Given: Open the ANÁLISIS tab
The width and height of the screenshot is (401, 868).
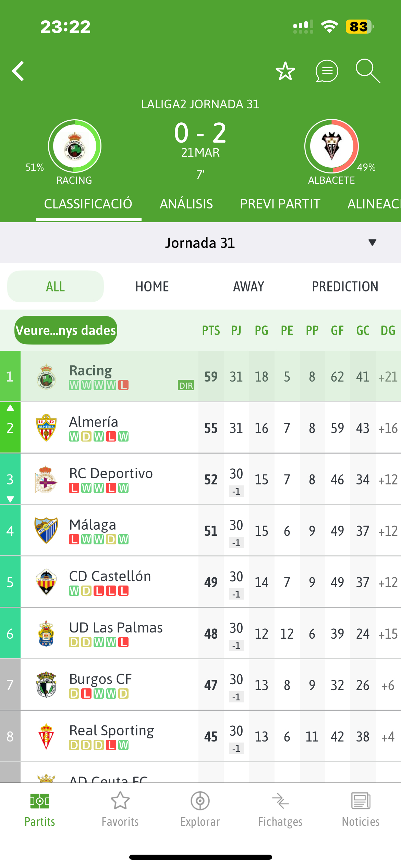Looking at the screenshot, I should click(186, 204).
